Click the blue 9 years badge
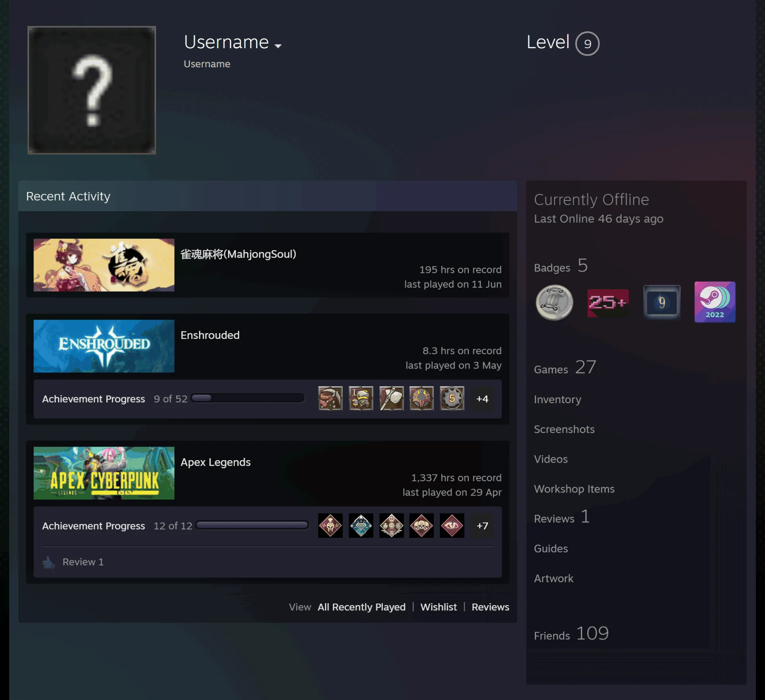This screenshot has width=765, height=700. coord(662,302)
